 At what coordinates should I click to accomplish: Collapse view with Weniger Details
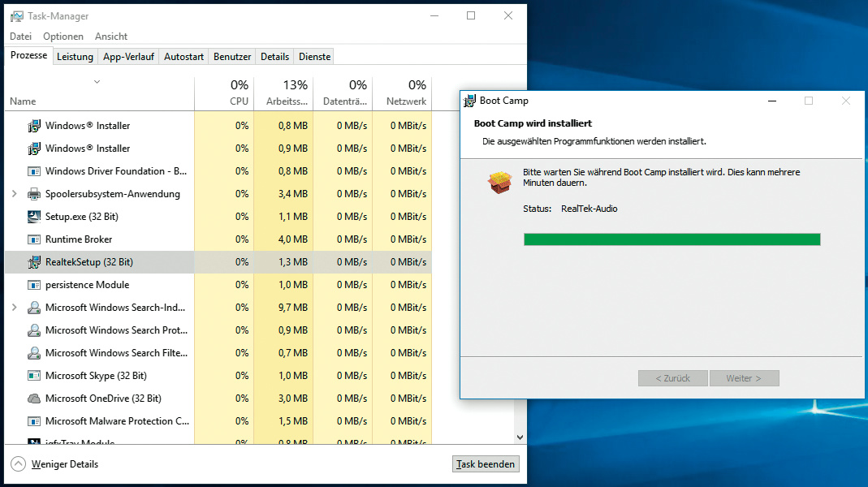[54, 464]
